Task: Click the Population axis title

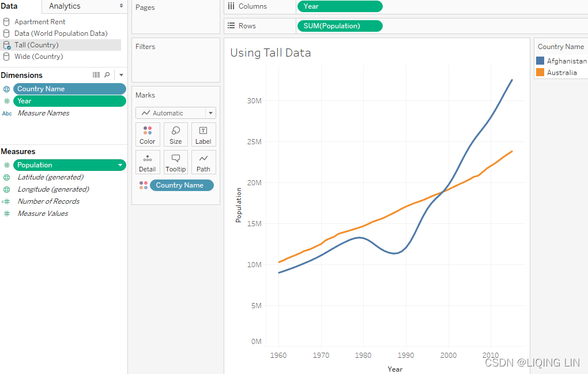Action: 239,205
